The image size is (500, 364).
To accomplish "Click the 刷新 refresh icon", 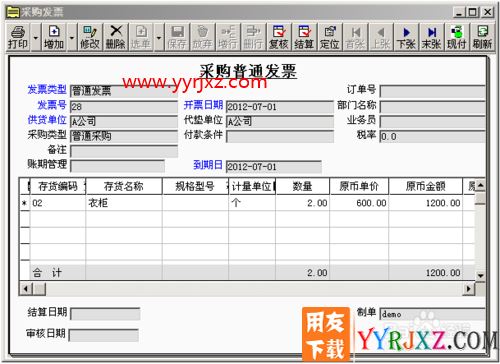I will pyautogui.click(x=482, y=37).
